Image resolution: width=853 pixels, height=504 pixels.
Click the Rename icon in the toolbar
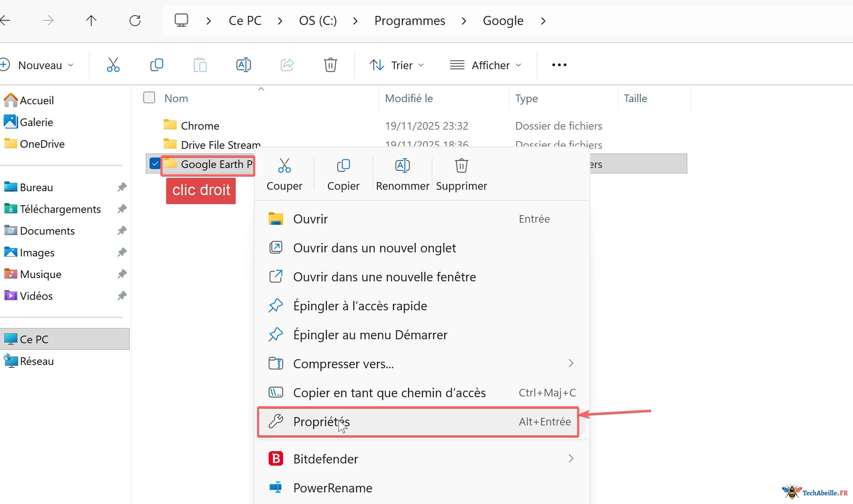point(243,65)
